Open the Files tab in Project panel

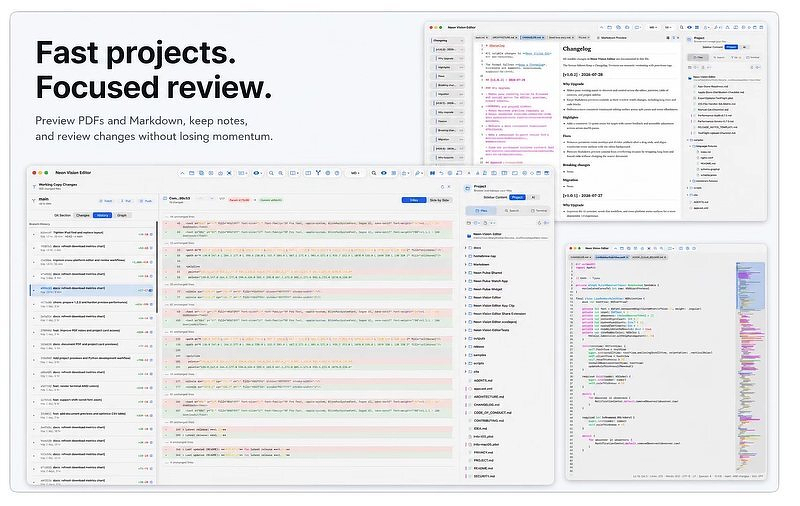coord(481,210)
